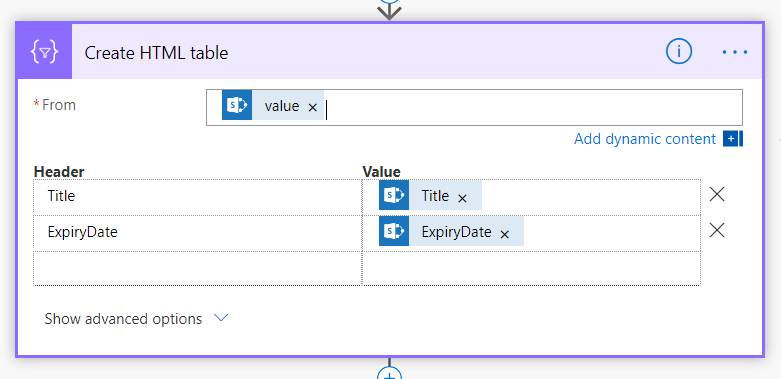
Task: Edit the ExpiryDate header cell
Action: click(198, 233)
